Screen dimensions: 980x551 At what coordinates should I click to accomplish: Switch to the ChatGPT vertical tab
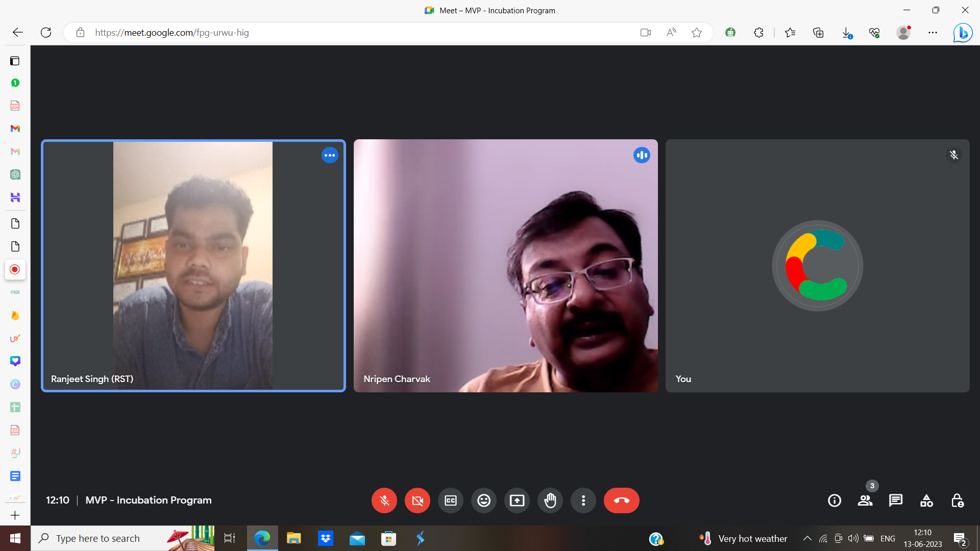point(15,174)
